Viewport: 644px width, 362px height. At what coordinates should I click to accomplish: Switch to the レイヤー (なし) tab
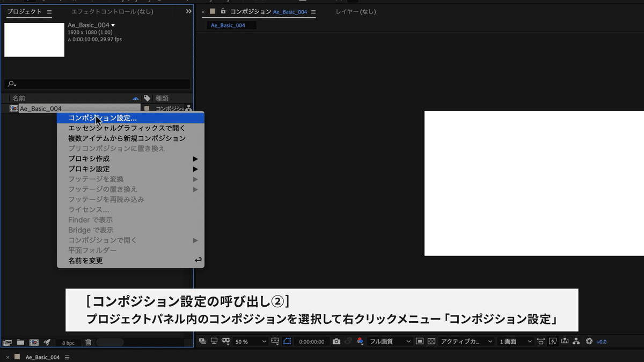(356, 11)
